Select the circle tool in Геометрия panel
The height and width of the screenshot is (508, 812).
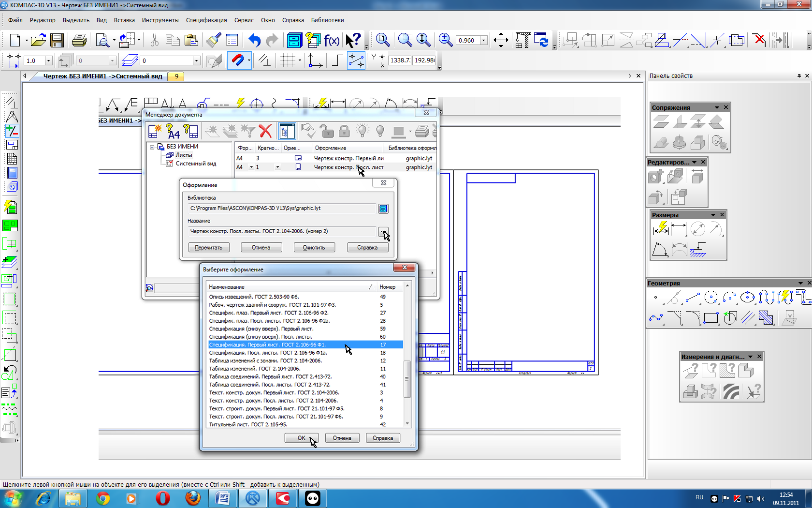(710, 297)
